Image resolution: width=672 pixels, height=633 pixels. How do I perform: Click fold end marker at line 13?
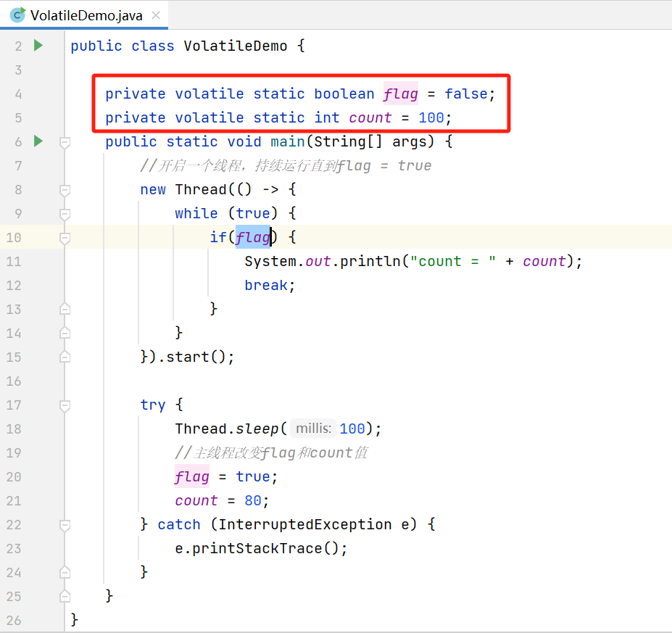tap(65, 309)
